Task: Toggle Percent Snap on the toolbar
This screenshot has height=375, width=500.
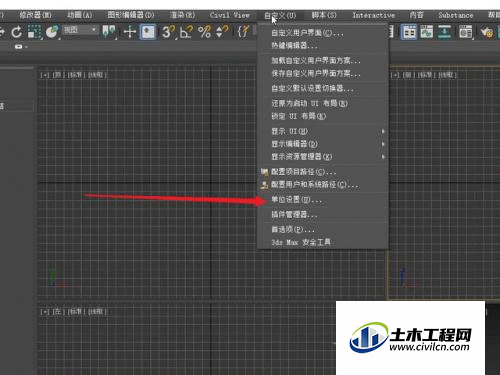Action: [x=204, y=32]
